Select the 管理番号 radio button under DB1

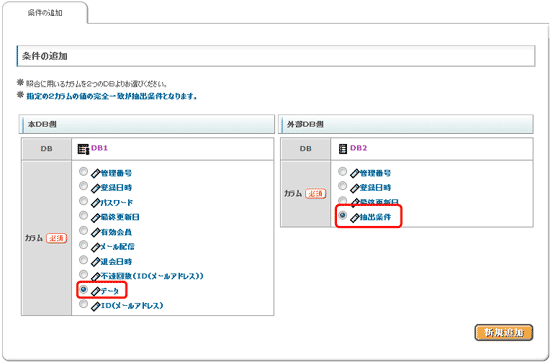[x=83, y=172]
